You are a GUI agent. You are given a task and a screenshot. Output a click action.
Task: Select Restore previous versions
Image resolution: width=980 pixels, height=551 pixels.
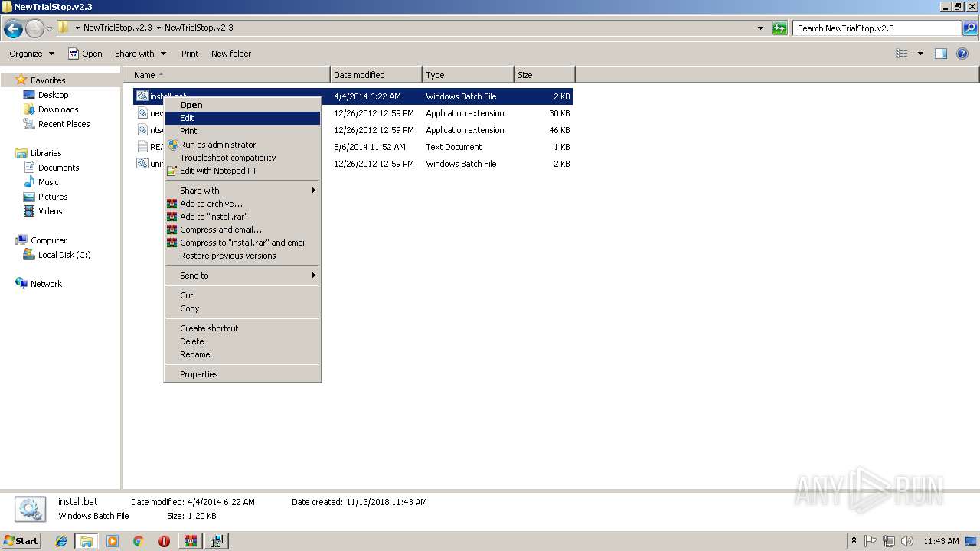pos(243,256)
